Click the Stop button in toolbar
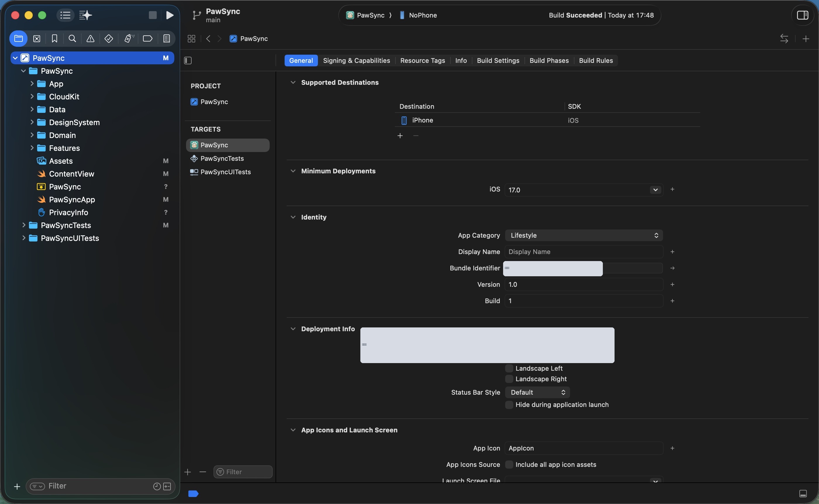The width and height of the screenshot is (819, 504). coord(153,15)
